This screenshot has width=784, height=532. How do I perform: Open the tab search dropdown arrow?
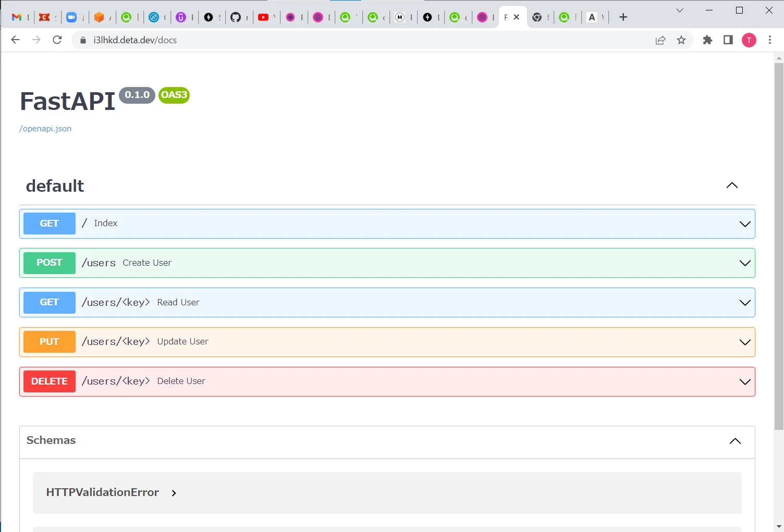point(680,10)
